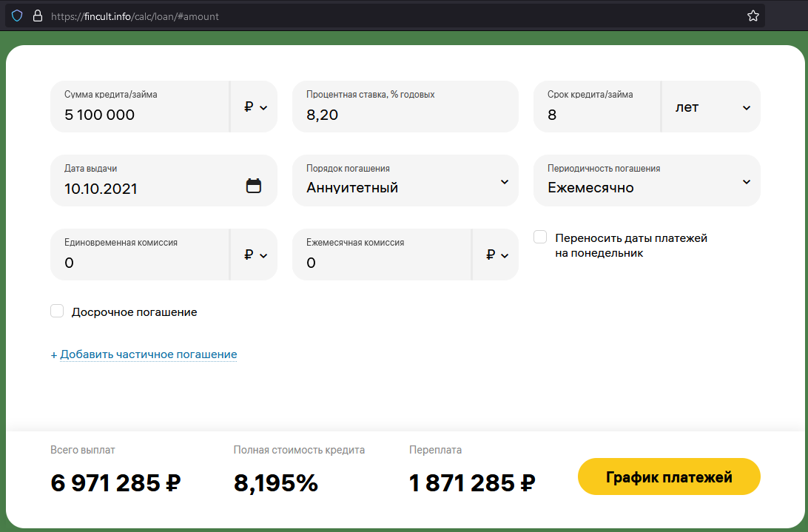Edit the interest rate field 8,20
The image size is (808, 532).
(x=405, y=107)
